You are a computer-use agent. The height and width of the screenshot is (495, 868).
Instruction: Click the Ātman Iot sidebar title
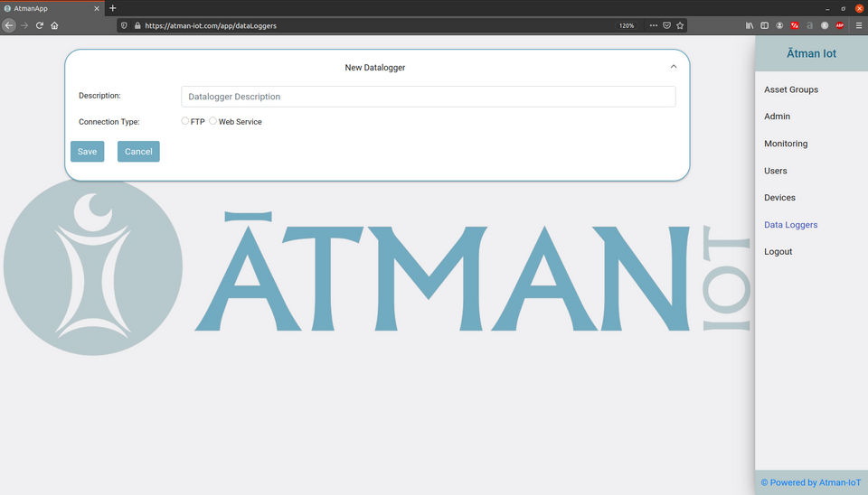click(811, 53)
